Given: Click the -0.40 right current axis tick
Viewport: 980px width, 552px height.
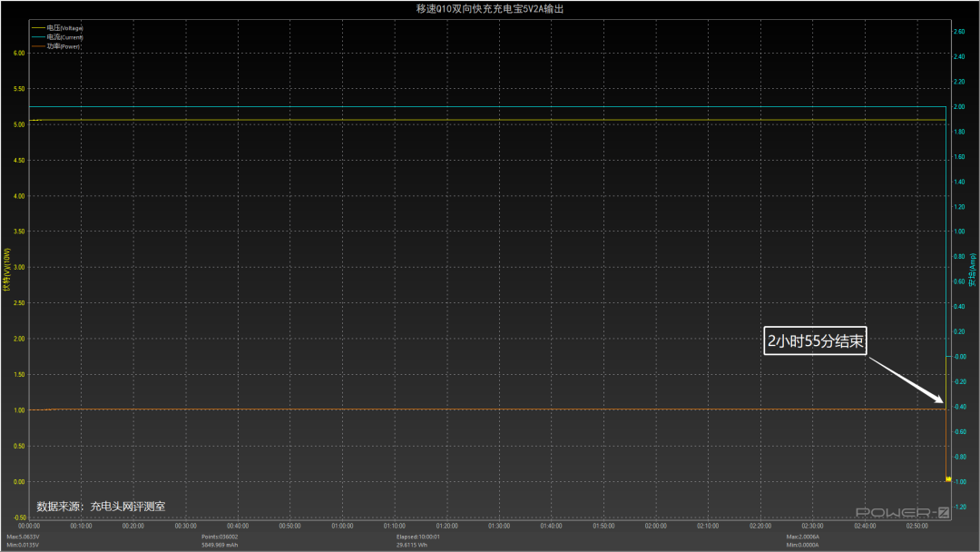Looking at the screenshot, I should tap(959, 407).
